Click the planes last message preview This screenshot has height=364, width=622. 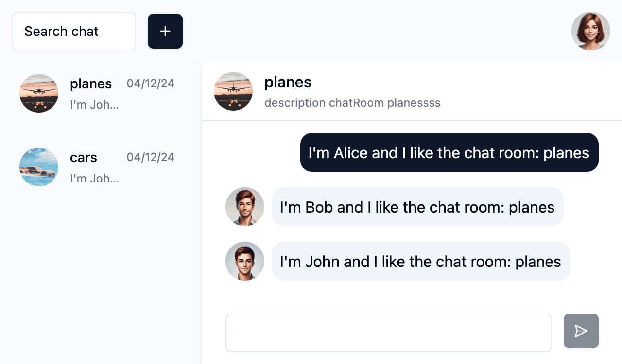click(94, 105)
